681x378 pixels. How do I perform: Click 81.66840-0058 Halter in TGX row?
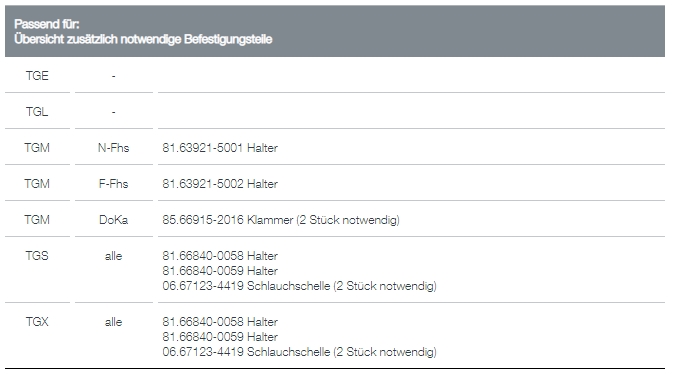[x=220, y=322]
